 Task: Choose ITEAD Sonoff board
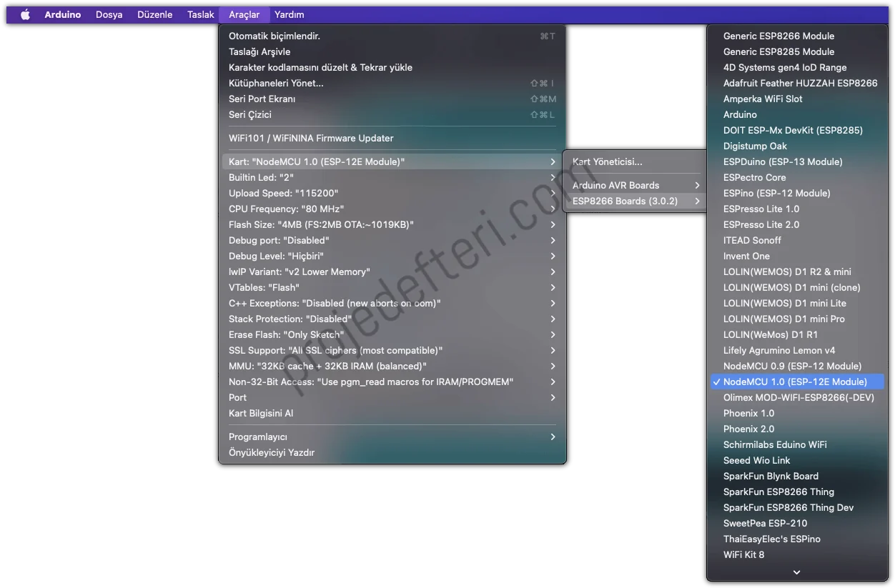pos(797,240)
